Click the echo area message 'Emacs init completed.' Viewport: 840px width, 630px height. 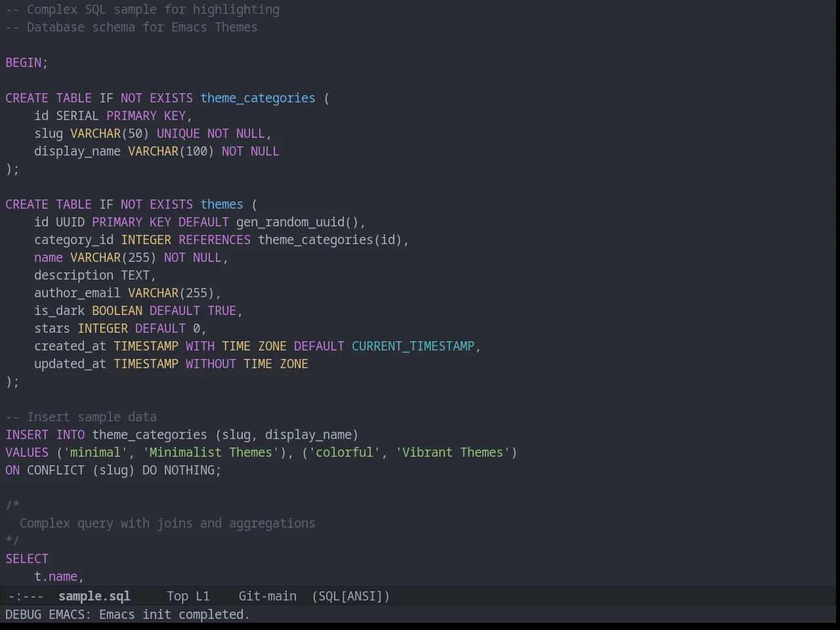[174, 614]
